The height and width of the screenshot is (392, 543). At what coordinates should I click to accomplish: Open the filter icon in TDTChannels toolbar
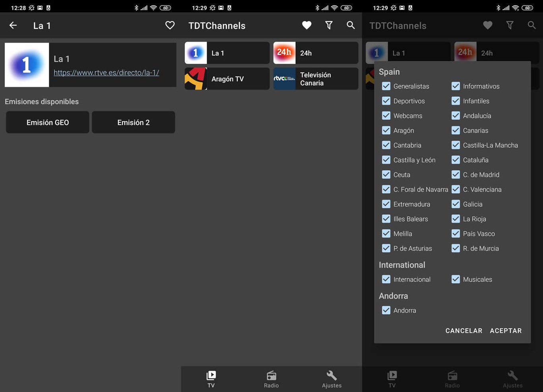[x=328, y=25]
